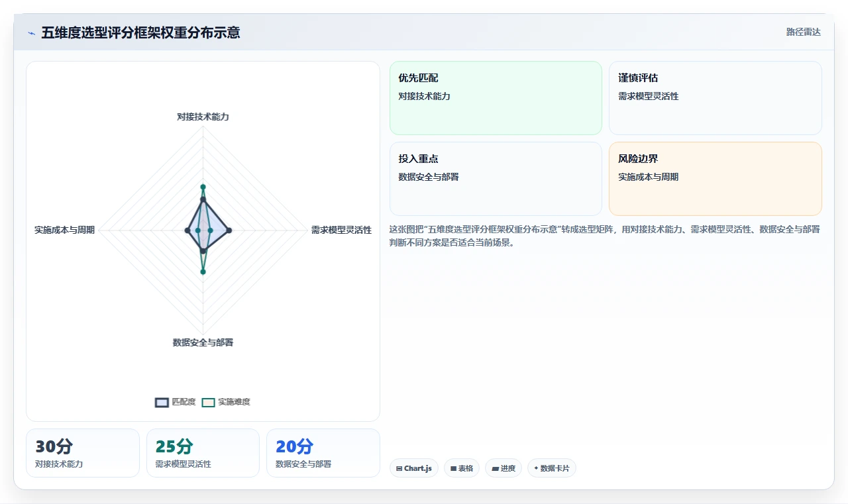
Task: Click 实施成本与周期 in the 风险边界 card
Action: coord(649,177)
